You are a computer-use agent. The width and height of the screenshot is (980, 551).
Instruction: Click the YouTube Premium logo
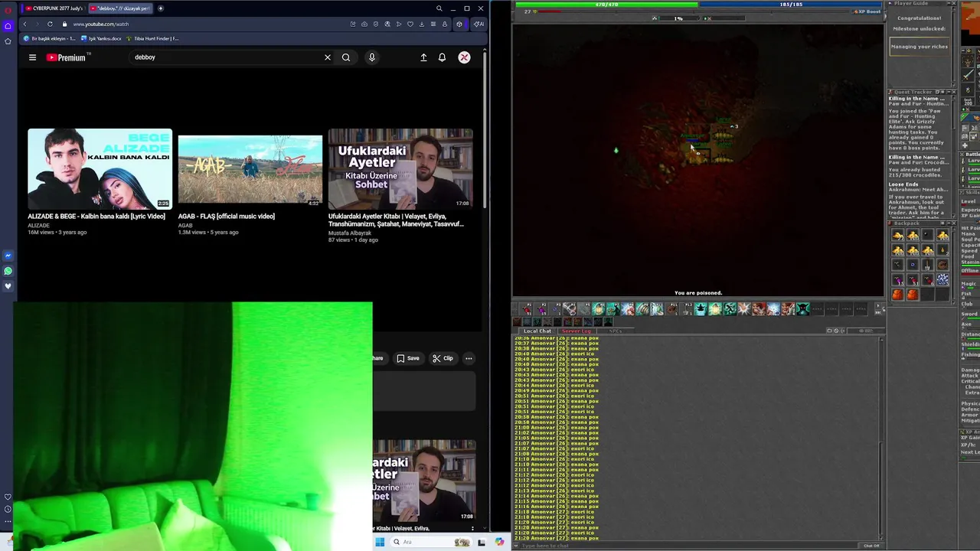pyautogui.click(x=67, y=57)
